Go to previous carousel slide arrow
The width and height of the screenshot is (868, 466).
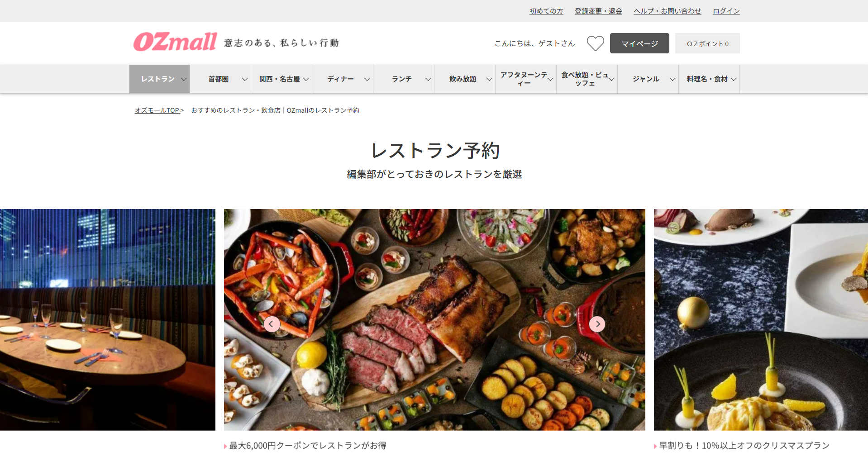pyautogui.click(x=272, y=324)
